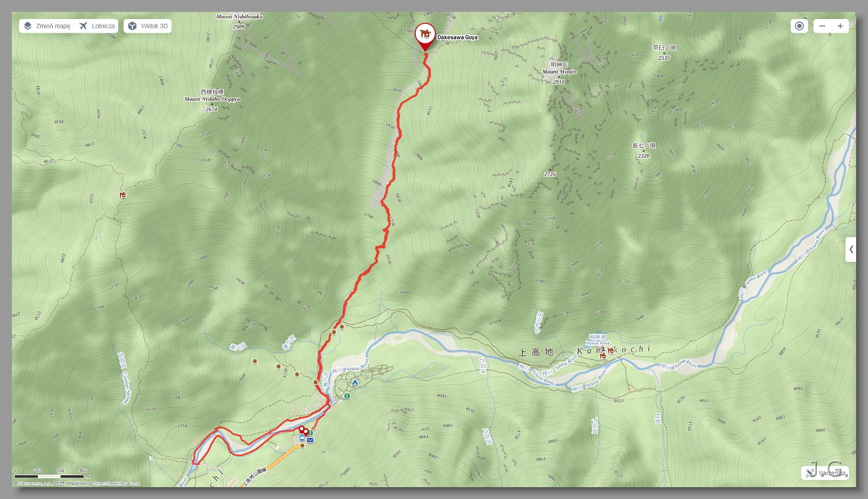Center map on my current location

[x=799, y=26]
